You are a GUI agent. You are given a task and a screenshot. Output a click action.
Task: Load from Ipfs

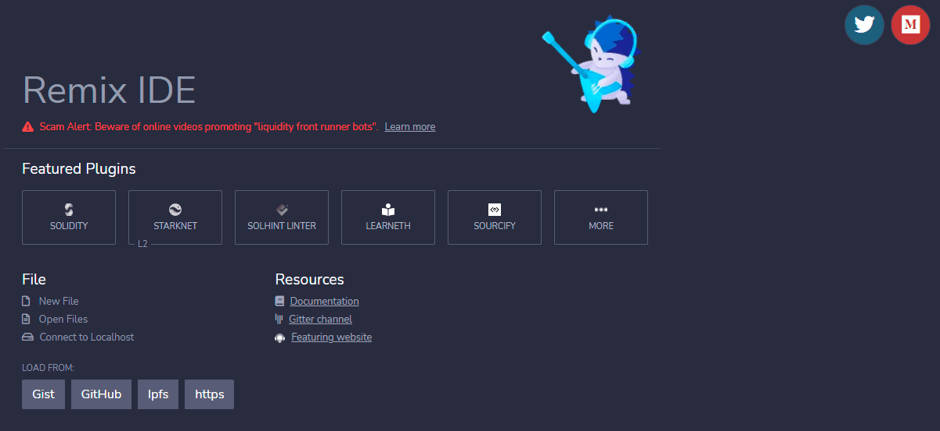158,394
